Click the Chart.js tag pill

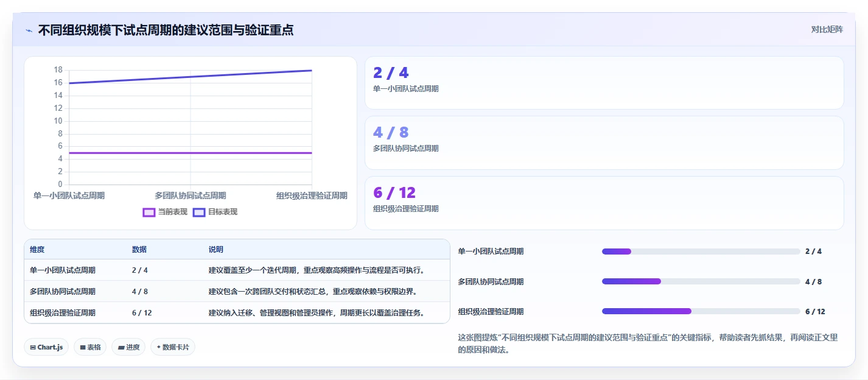pos(47,347)
